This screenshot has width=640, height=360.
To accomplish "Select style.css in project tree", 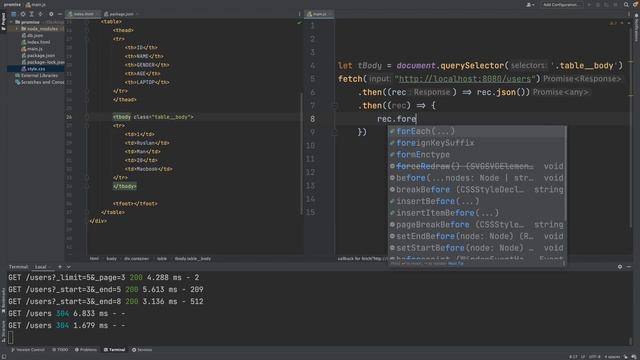I will click(x=33, y=69).
